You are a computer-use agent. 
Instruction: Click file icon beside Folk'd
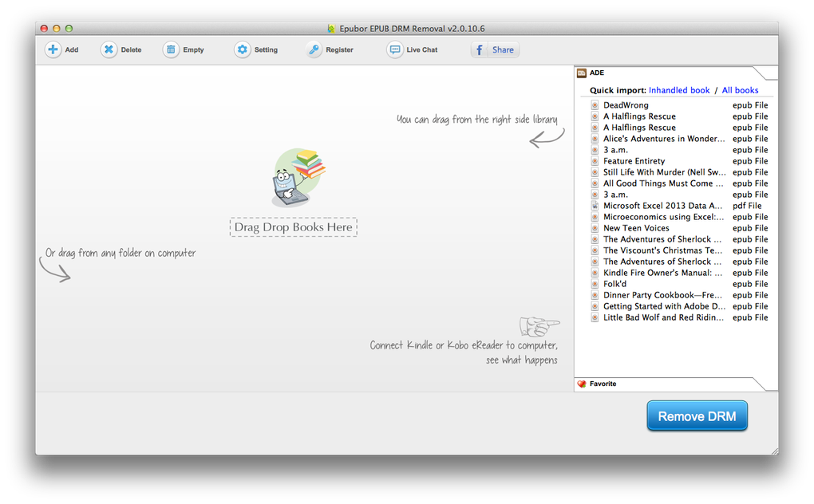pos(595,284)
